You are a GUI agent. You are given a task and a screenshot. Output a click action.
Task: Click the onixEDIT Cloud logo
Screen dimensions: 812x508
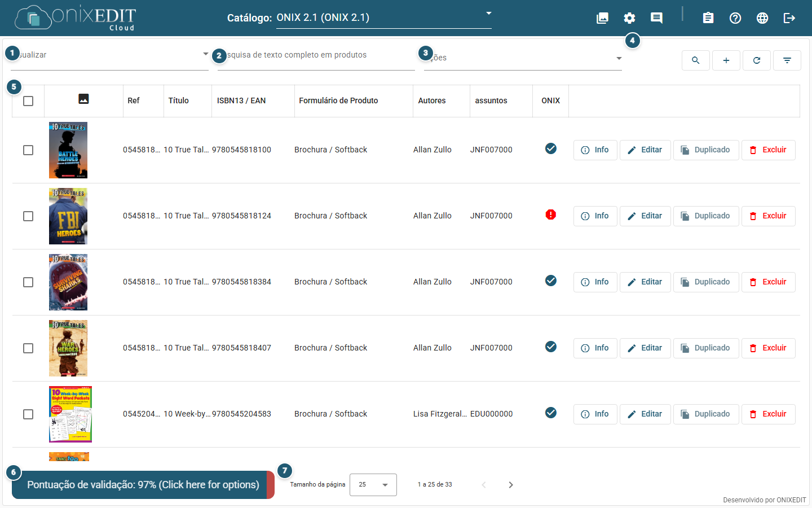pyautogui.click(x=76, y=18)
